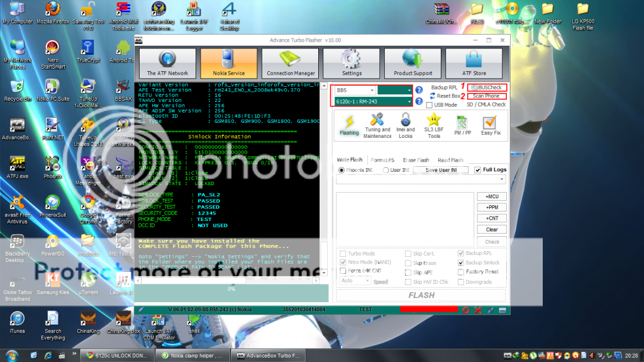Screen dimensions: 644x362
Task: Open the BB5 platform dropdown
Action: 355,89
